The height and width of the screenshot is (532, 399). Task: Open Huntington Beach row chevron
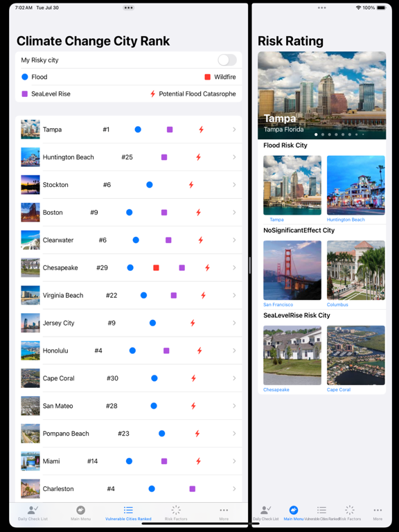[x=234, y=157]
